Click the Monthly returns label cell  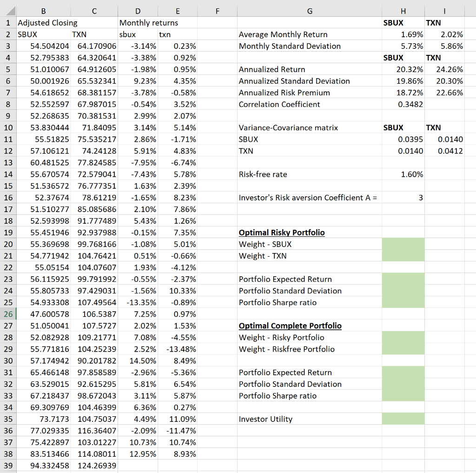coord(138,22)
